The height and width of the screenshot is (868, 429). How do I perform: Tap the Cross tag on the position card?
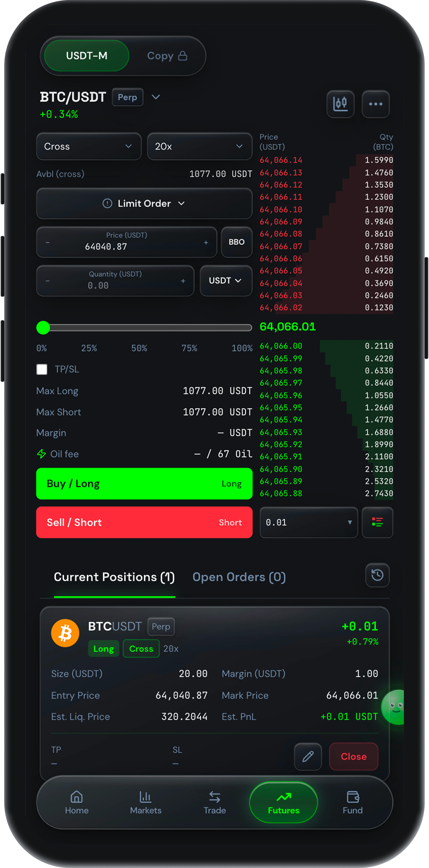tap(141, 649)
